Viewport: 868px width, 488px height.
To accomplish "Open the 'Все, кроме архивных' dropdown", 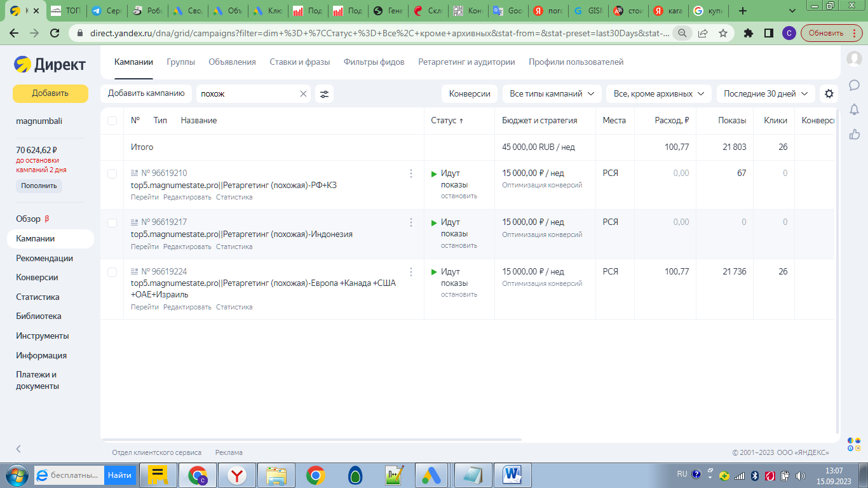I will point(659,93).
